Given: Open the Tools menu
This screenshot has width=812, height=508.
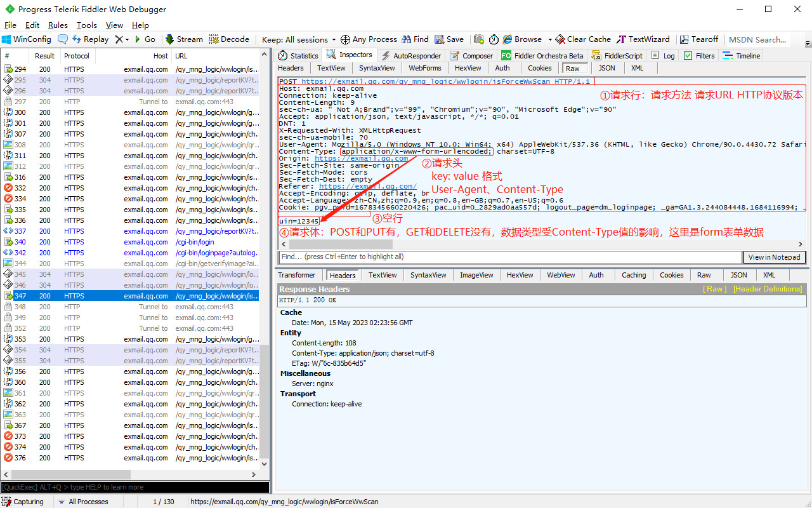Looking at the screenshot, I should coord(87,25).
